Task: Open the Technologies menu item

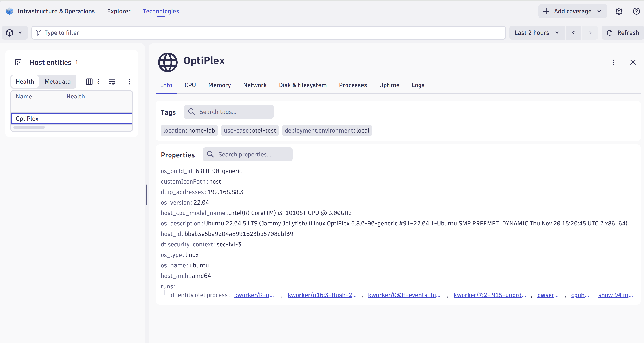Action: (x=161, y=11)
